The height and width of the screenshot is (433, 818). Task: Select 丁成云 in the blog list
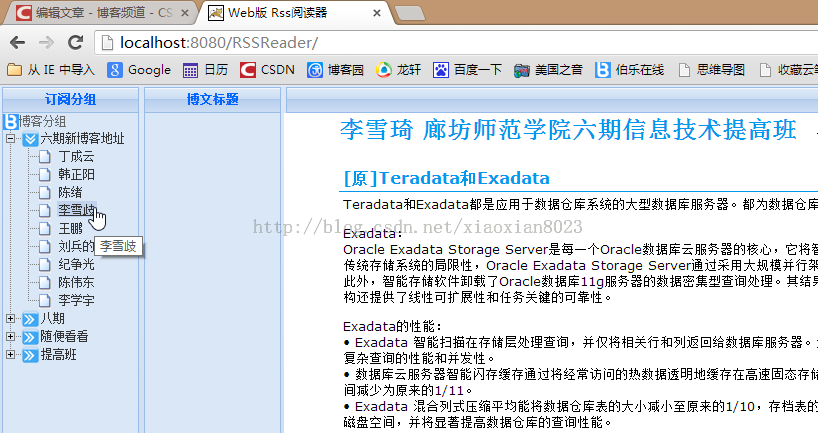(x=76, y=157)
